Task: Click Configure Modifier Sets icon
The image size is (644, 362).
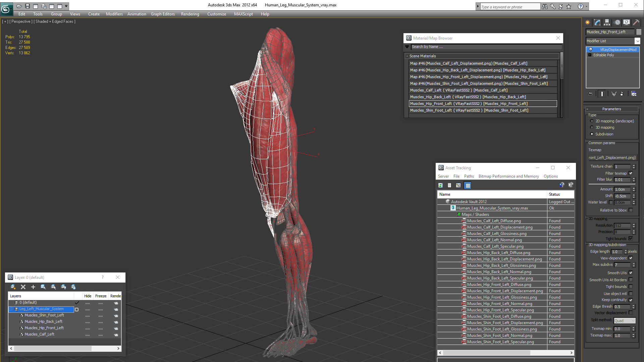Action: click(634, 94)
